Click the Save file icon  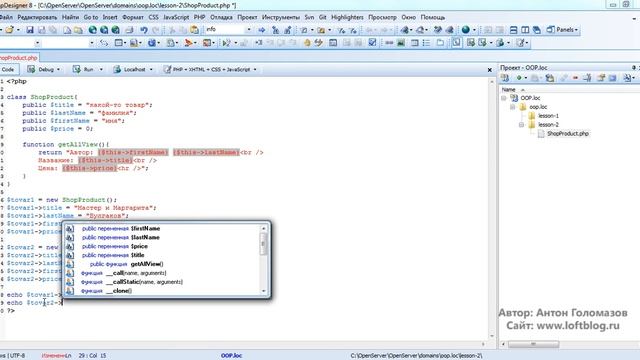pos(30,30)
